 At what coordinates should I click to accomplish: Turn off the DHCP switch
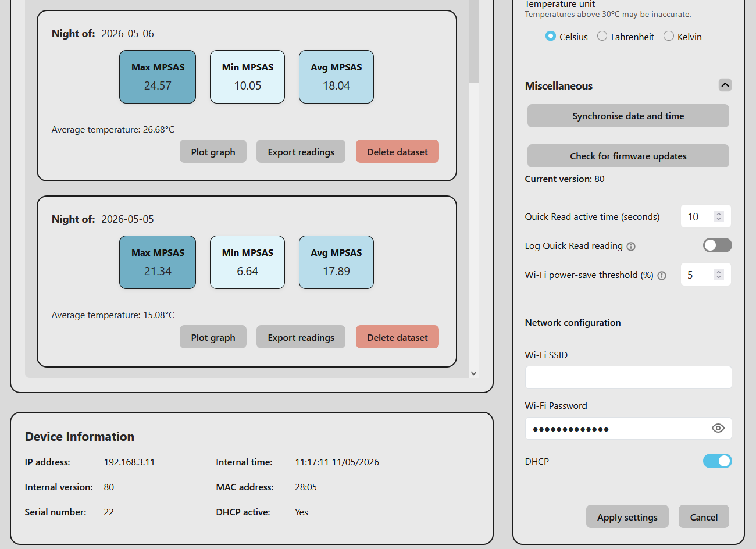coord(717,461)
